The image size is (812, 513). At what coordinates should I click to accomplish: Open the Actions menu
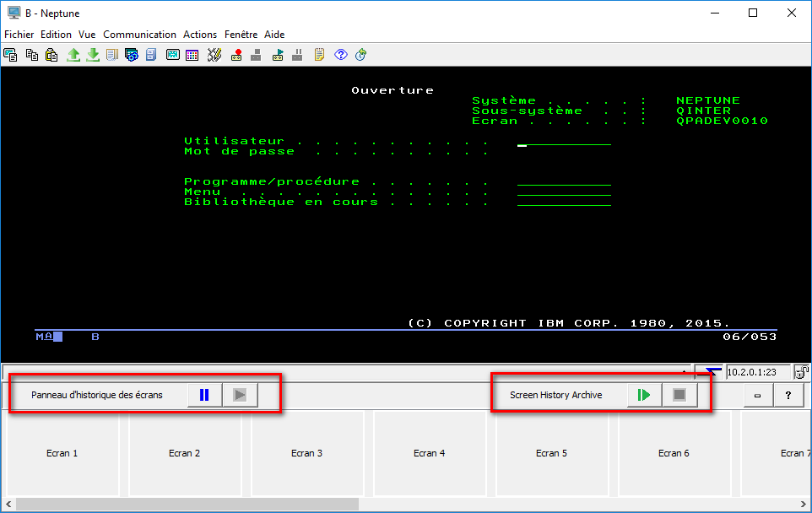pyautogui.click(x=200, y=35)
